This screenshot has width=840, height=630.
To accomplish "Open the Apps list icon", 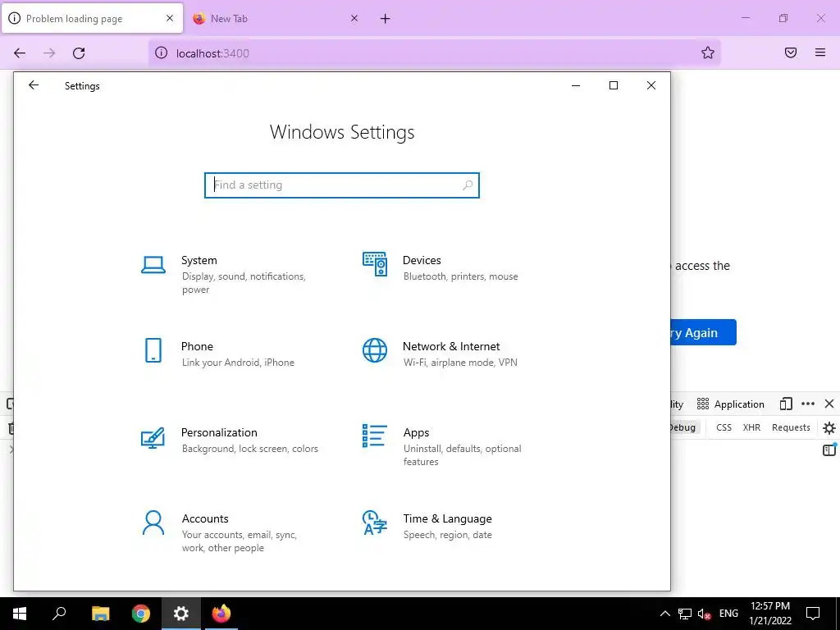I will pos(374,436).
